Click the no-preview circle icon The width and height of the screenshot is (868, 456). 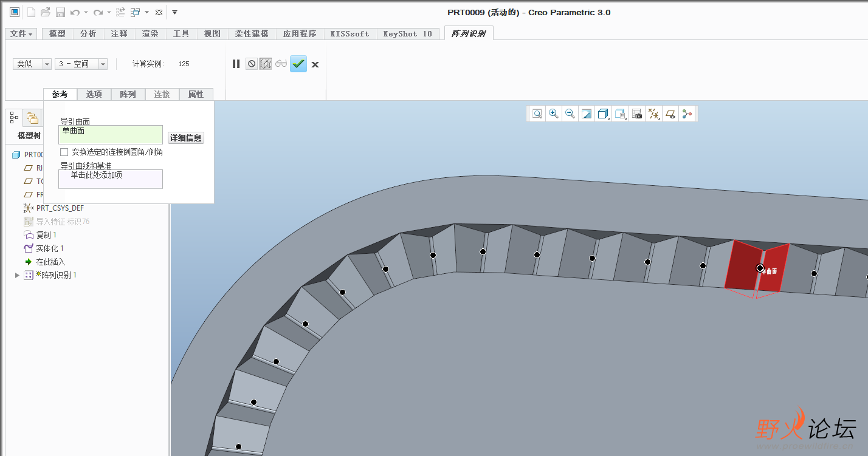tap(252, 64)
